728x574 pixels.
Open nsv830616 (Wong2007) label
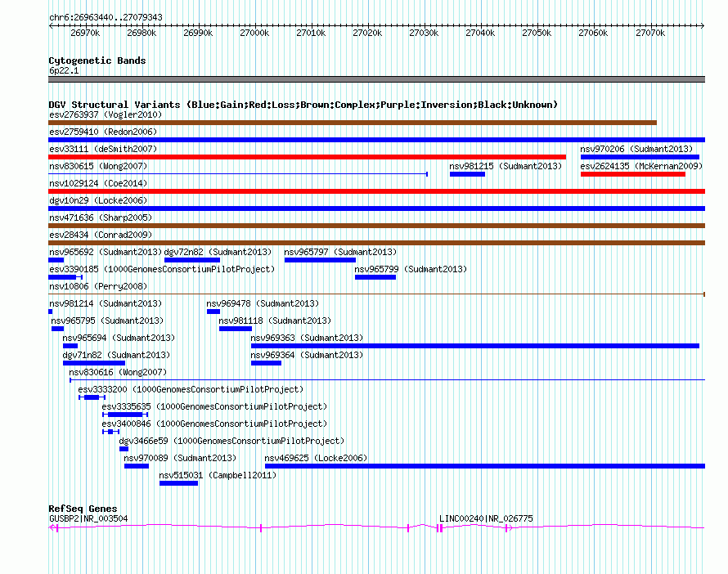(x=118, y=372)
